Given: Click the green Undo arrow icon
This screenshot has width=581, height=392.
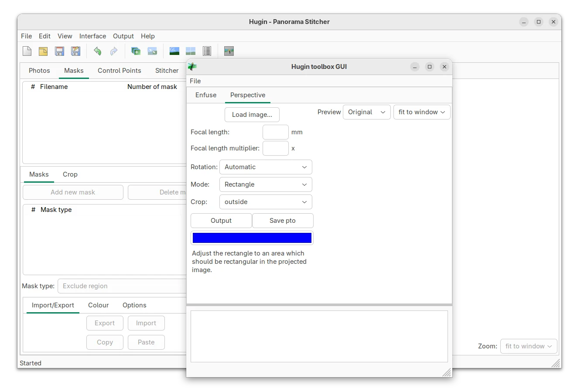Looking at the screenshot, I should coord(97,51).
